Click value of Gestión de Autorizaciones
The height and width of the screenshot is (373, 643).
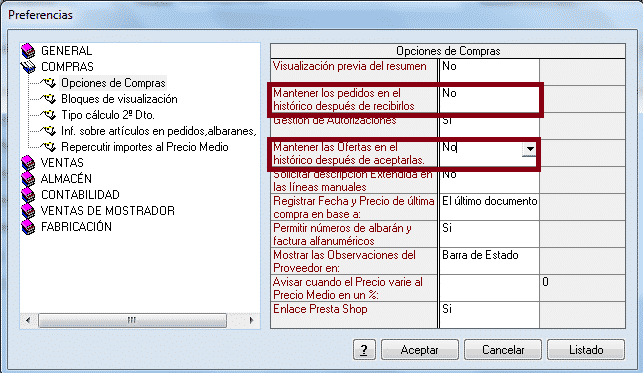(489, 126)
